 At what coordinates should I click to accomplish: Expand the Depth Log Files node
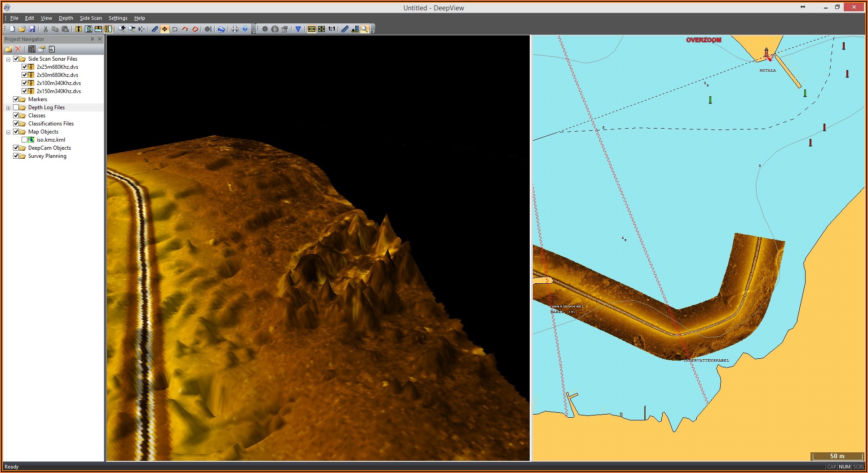tap(8, 108)
